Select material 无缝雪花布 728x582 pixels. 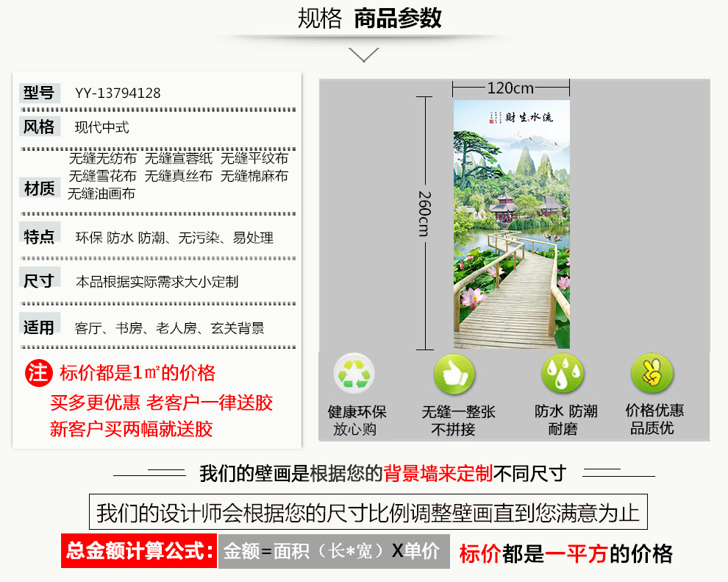pos(103,176)
